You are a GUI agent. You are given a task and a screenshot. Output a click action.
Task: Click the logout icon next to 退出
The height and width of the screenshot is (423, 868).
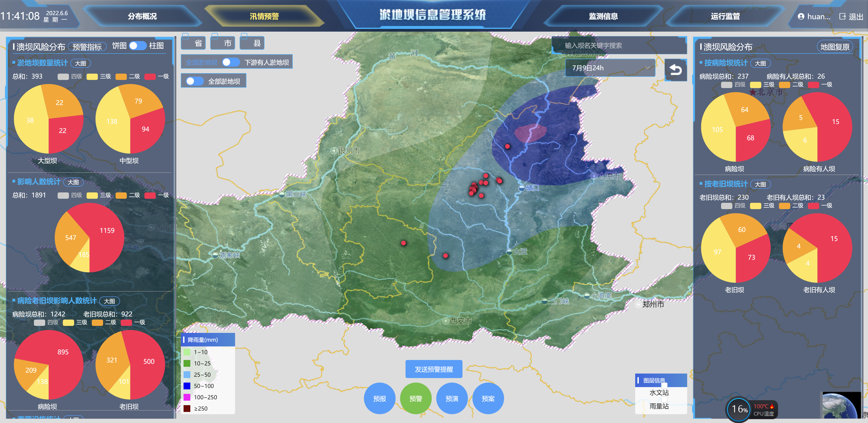(x=842, y=16)
